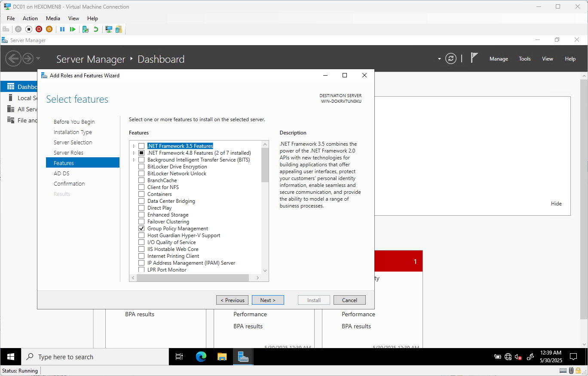Click the features list horizontal scrollbar thumb
The image size is (588, 376).
point(193,278)
